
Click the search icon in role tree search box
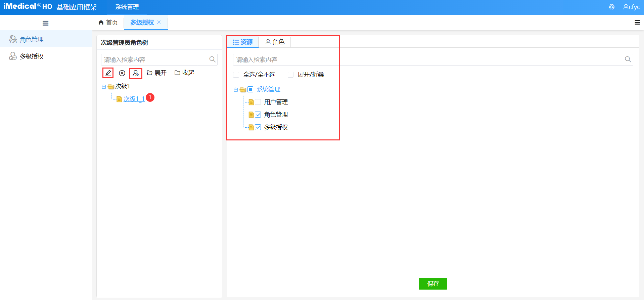(x=213, y=59)
